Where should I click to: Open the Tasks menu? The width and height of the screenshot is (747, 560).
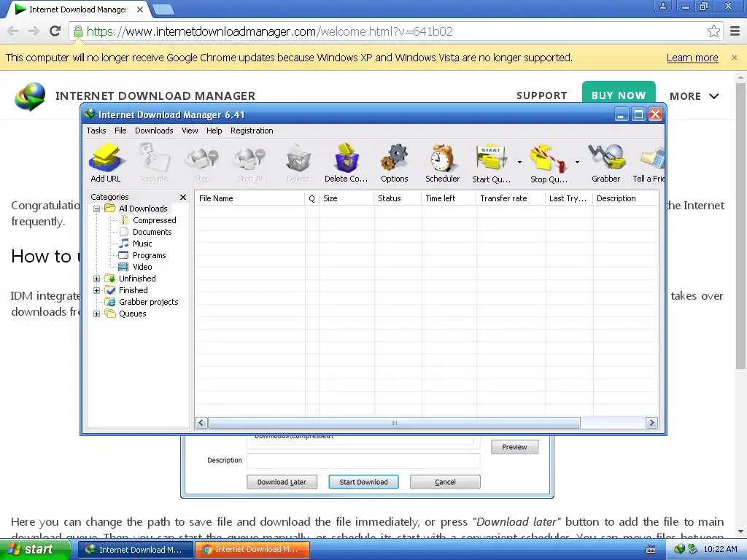click(x=96, y=131)
